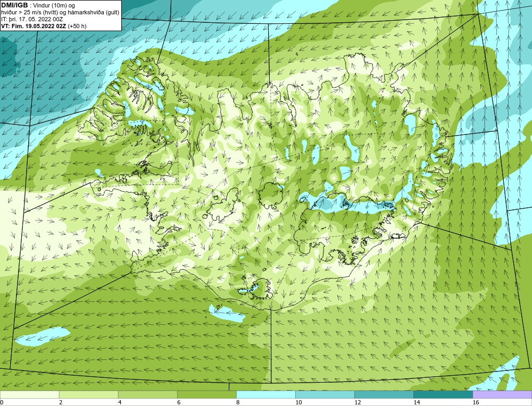Click the legend scale label '16'
The image size is (532, 406).
475,402
